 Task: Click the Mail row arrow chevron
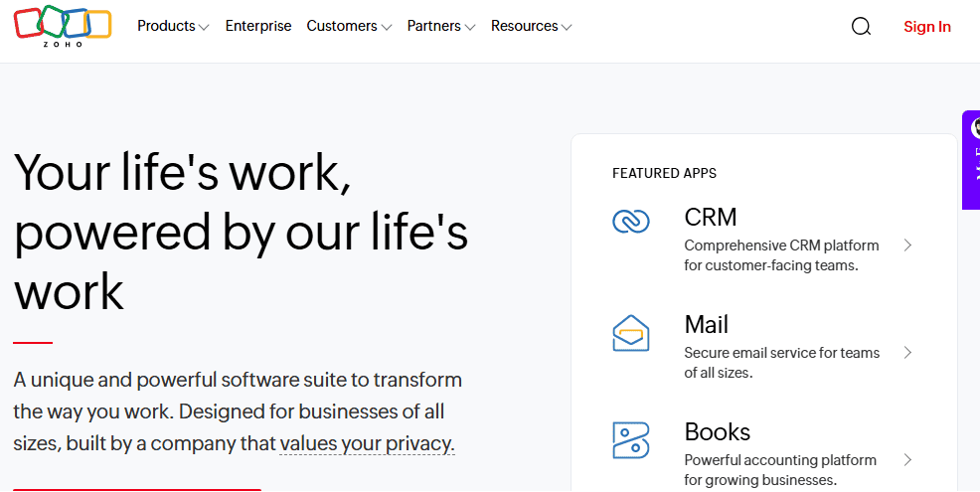(x=907, y=353)
